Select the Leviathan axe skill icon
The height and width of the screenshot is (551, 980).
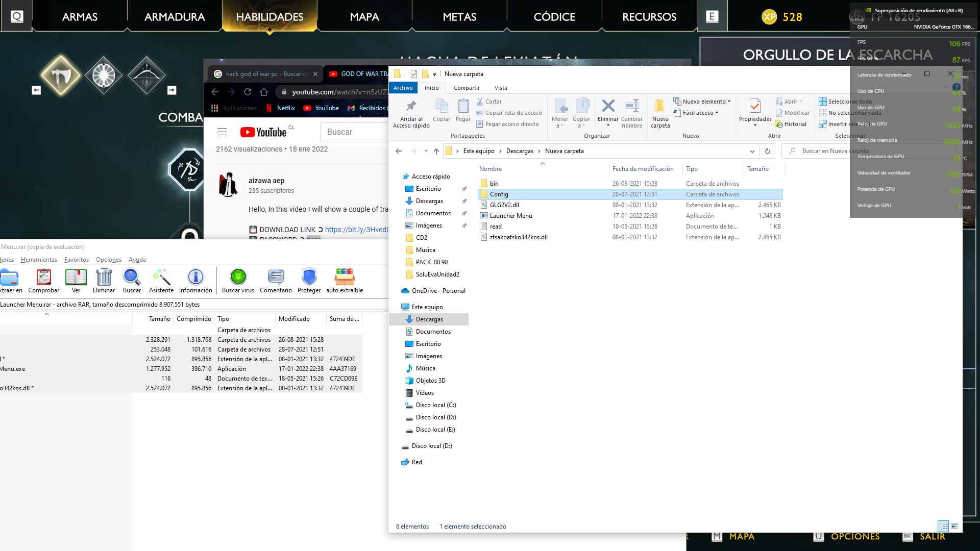[x=61, y=76]
